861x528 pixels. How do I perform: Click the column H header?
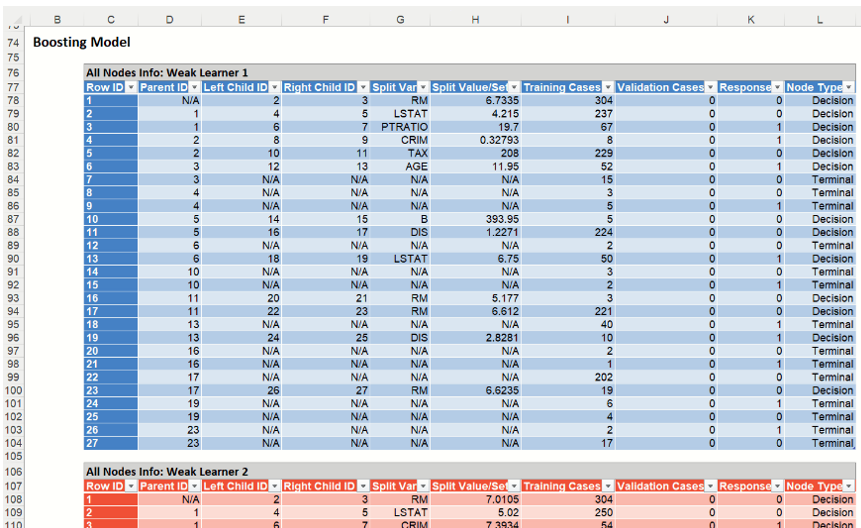(475, 20)
